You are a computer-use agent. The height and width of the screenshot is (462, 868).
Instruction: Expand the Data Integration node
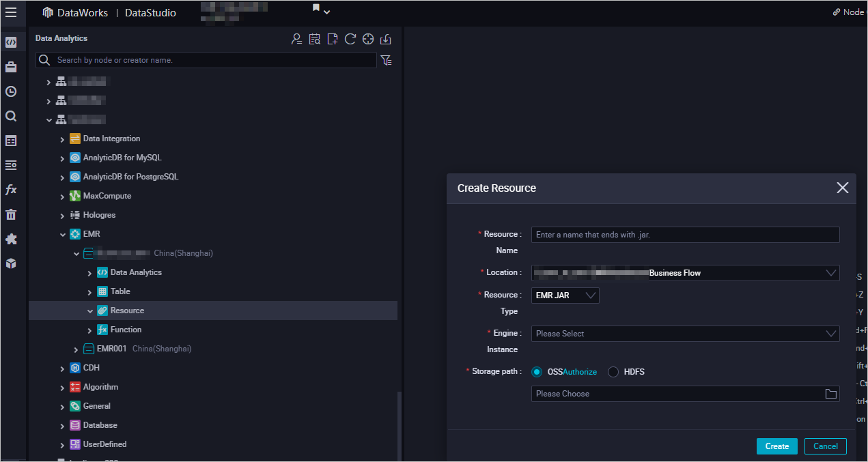62,139
